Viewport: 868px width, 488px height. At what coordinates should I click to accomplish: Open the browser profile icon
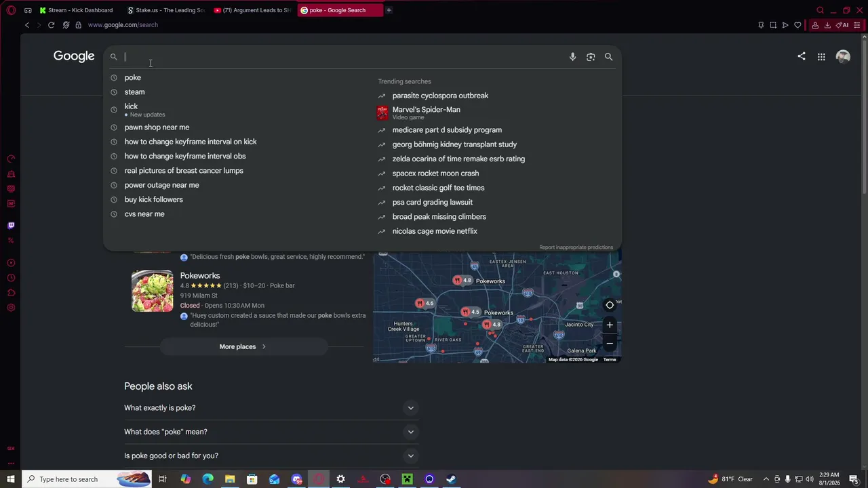[x=815, y=25]
